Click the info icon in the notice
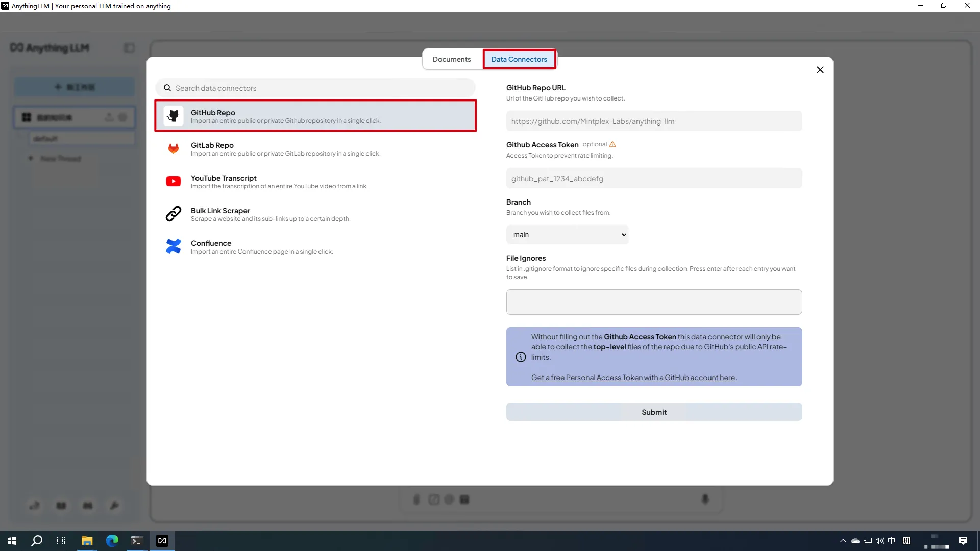The image size is (980, 551). pos(520,357)
